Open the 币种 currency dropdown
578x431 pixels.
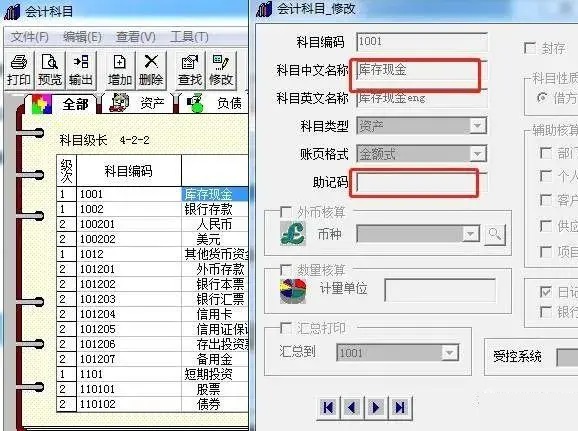click(x=470, y=234)
